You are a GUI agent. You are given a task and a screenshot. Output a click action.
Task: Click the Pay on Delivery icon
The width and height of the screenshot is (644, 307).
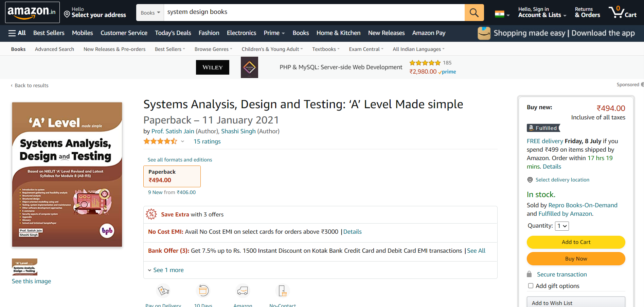(x=163, y=291)
